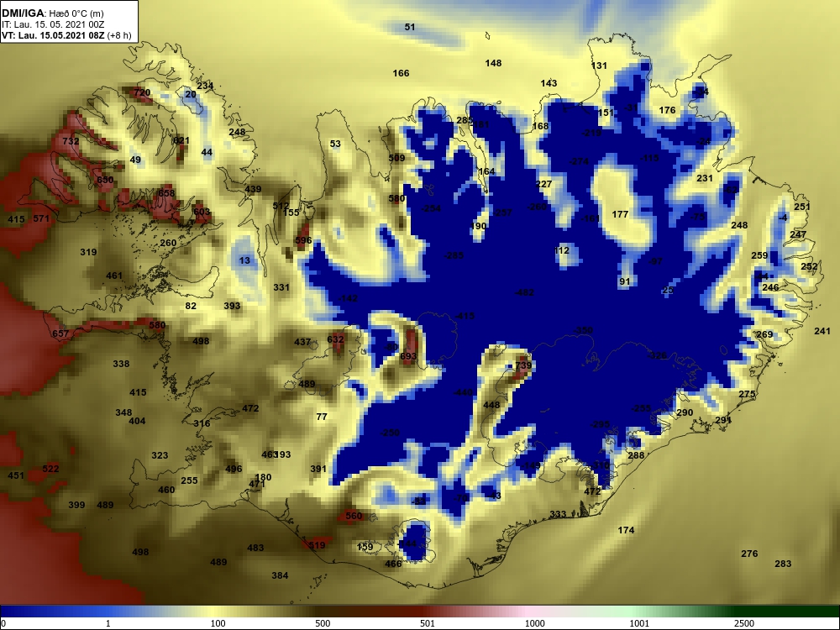This screenshot has height=630, width=840.
Task: Click the pink section of the color scale
Action: [x=528, y=612]
